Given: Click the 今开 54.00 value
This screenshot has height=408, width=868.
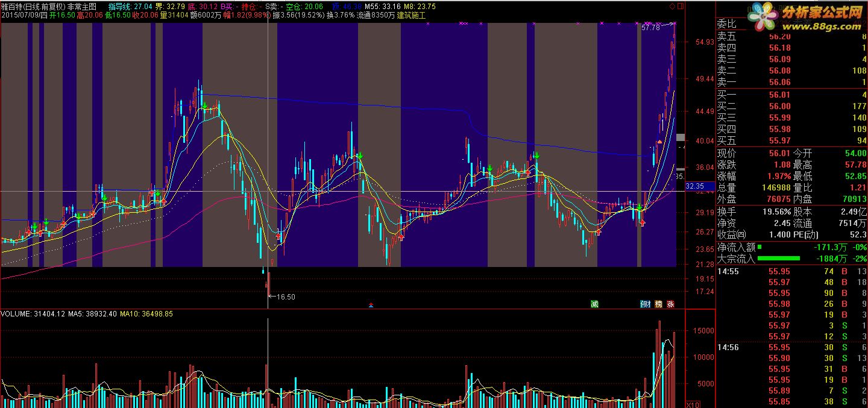Looking at the screenshot, I should (x=855, y=153).
